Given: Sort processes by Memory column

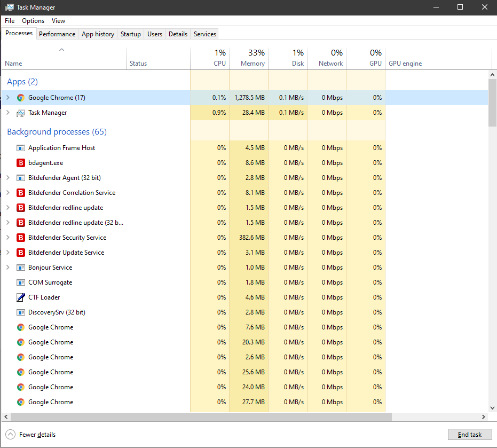Looking at the screenshot, I should click(x=249, y=59).
